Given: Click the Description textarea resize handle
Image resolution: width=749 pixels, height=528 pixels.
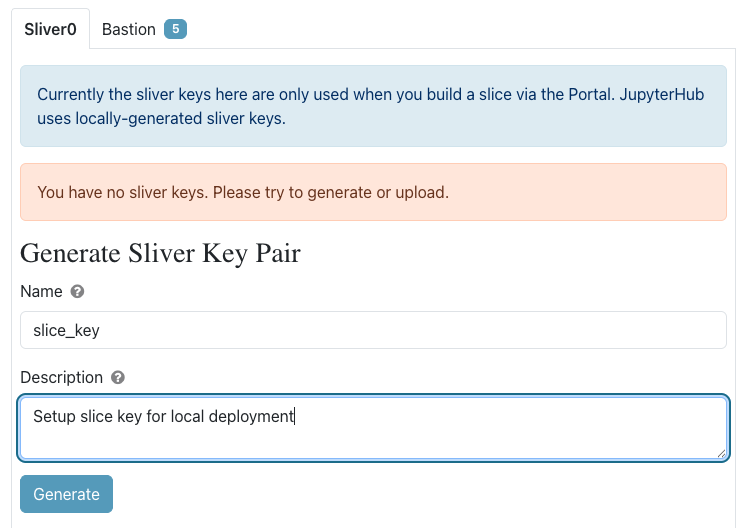Looking at the screenshot, I should [x=721, y=453].
